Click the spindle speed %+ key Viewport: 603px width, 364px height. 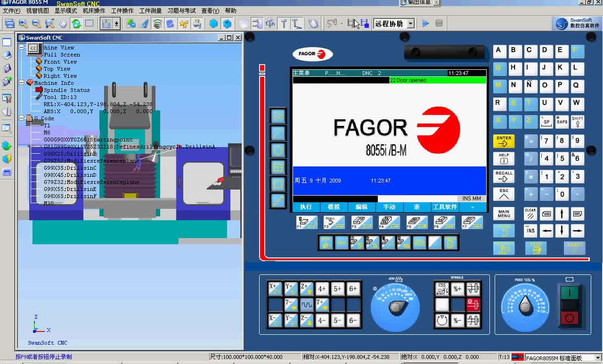pos(457,289)
